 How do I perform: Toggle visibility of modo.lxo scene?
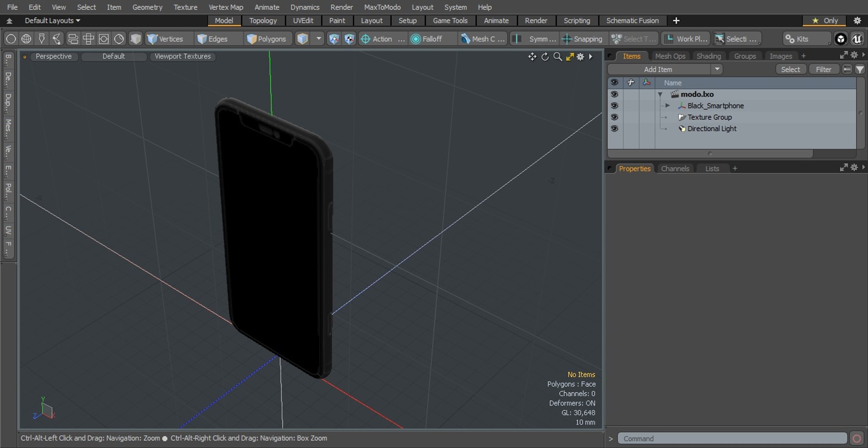tap(614, 94)
